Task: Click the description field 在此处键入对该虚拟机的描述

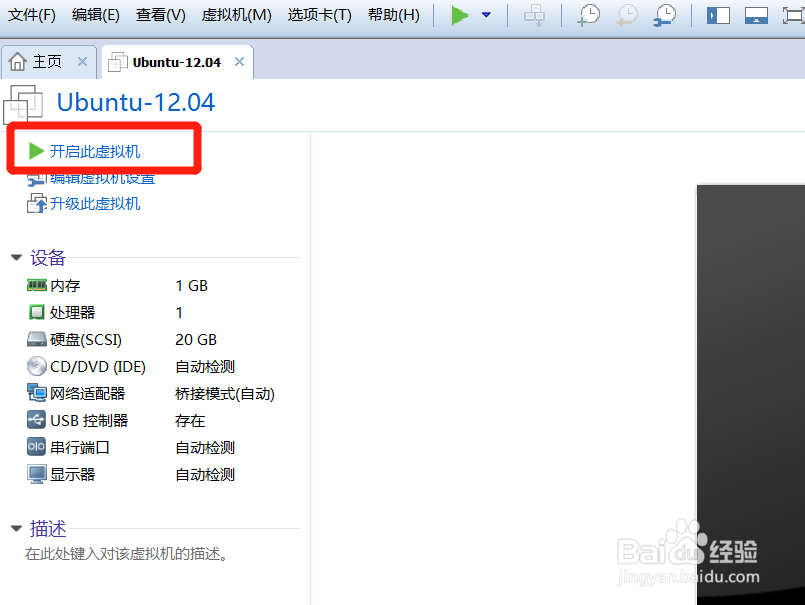Action: point(126,554)
